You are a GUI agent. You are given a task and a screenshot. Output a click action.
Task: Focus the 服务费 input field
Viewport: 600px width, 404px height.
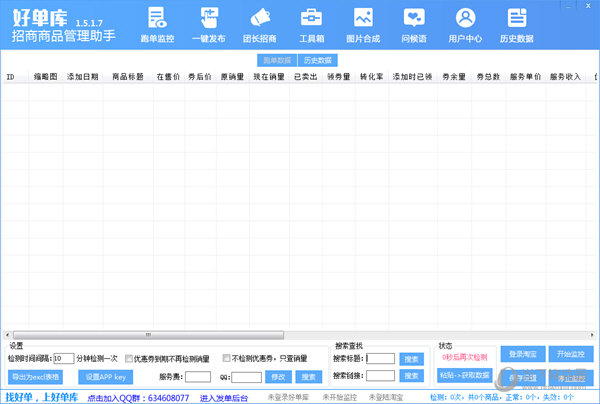coord(198,377)
